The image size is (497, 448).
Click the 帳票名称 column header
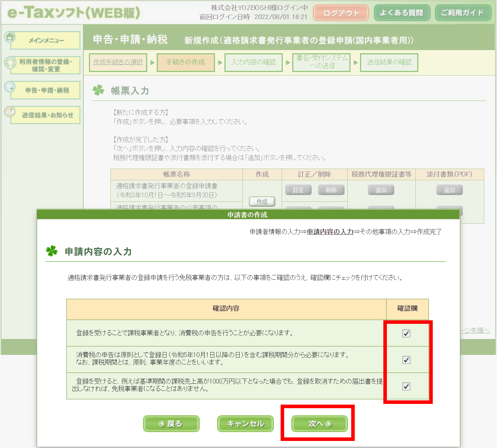pos(176,174)
